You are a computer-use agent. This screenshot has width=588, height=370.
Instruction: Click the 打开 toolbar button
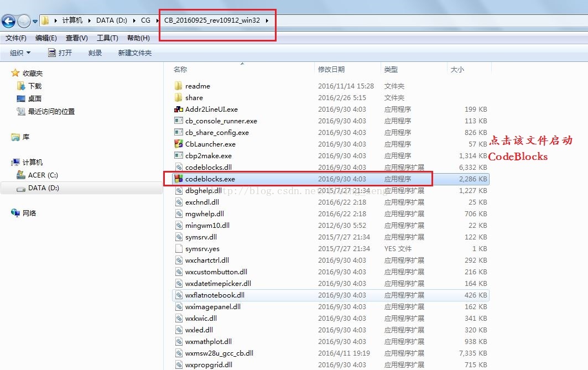[60, 53]
